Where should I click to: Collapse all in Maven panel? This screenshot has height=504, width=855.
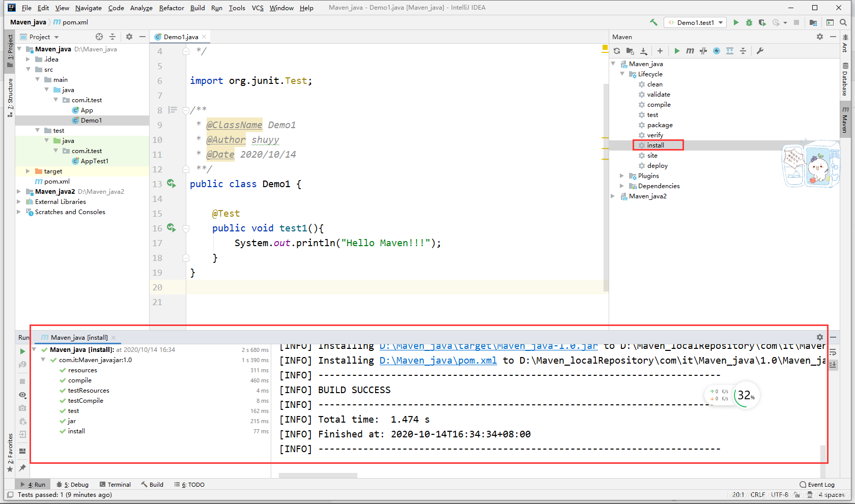tap(743, 51)
